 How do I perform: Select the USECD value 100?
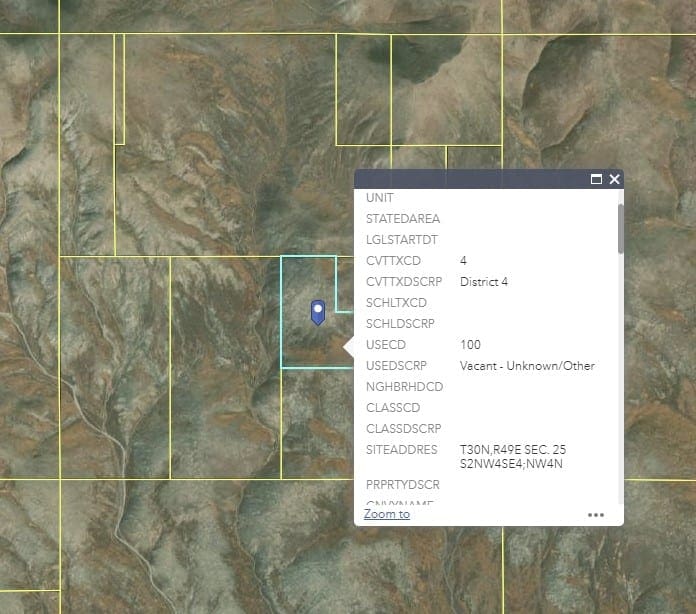point(470,345)
